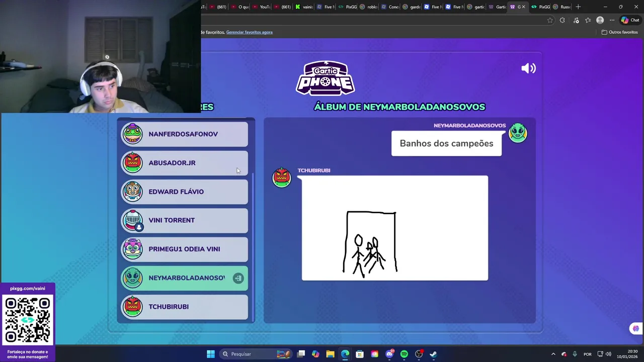The width and height of the screenshot is (644, 362).
Task: Click the host badge on Vini Torrent's avatar
Action: pyautogui.click(x=139, y=227)
